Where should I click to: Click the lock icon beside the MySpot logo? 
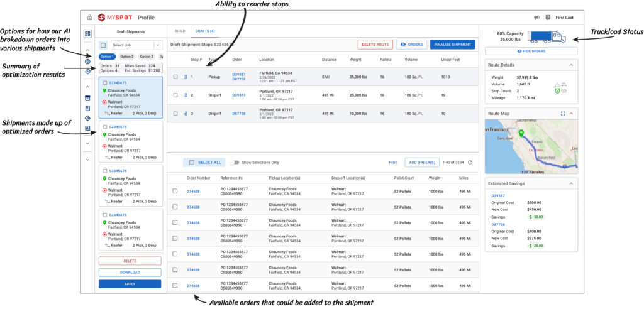click(x=89, y=18)
